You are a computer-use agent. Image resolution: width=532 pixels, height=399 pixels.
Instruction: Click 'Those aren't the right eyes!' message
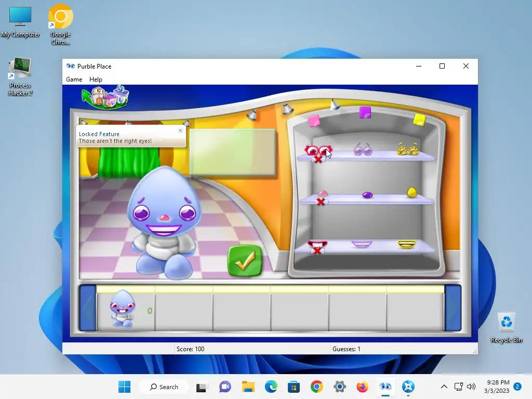(115, 141)
